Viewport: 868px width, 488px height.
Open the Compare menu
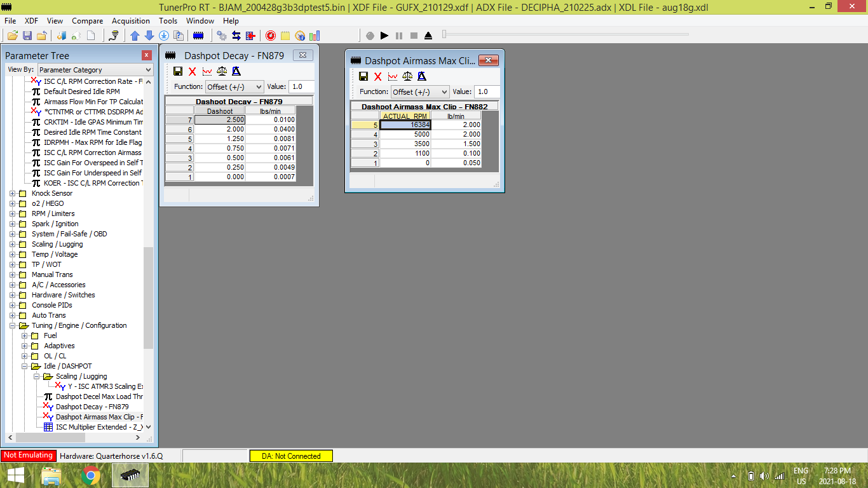[87, 21]
